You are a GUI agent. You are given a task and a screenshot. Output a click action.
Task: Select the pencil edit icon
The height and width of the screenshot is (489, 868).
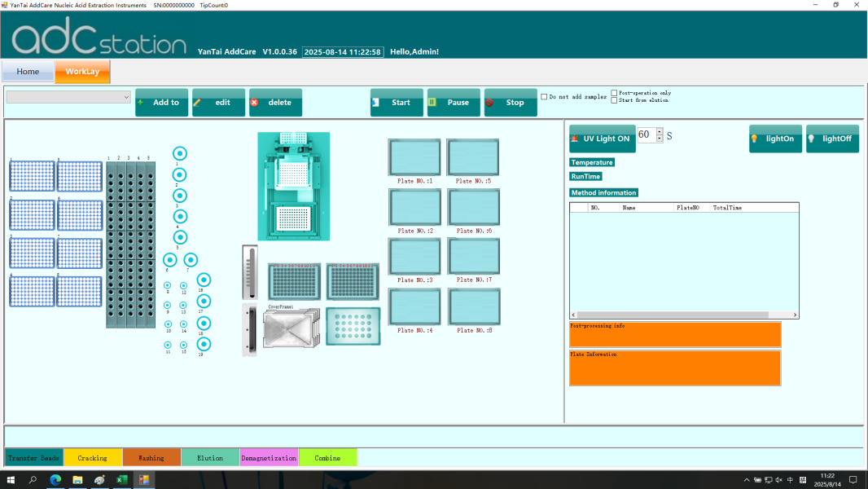click(x=196, y=102)
